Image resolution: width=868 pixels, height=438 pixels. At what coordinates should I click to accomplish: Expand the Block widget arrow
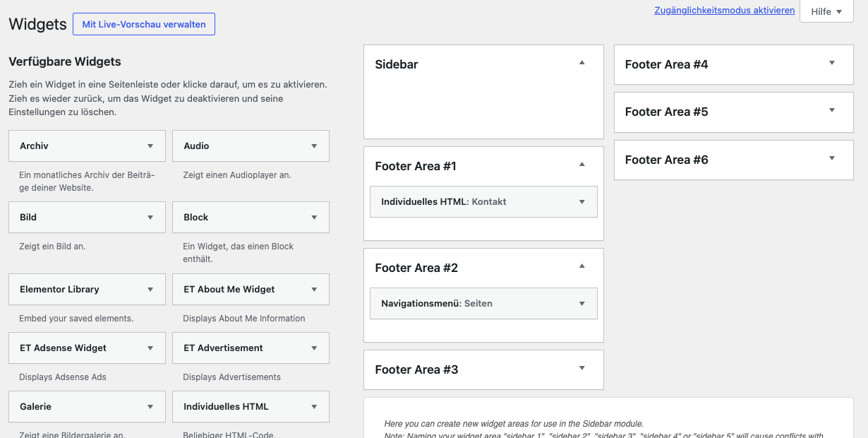point(314,218)
